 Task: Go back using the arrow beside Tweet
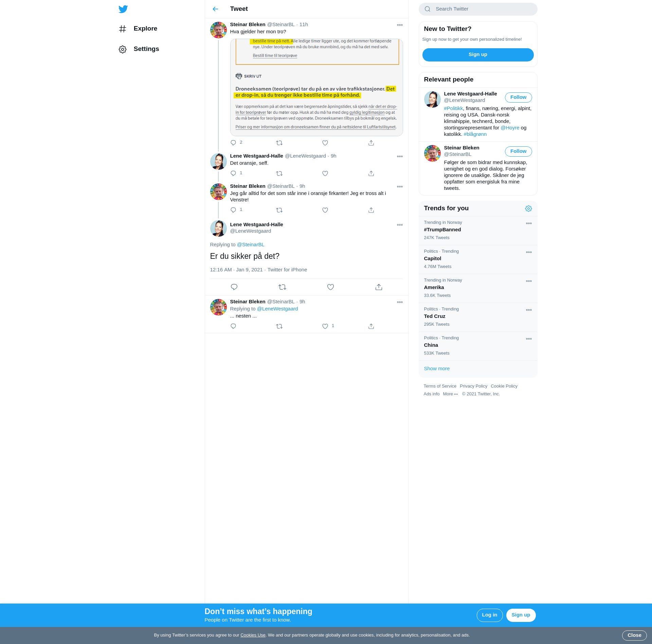click(215, 9)
